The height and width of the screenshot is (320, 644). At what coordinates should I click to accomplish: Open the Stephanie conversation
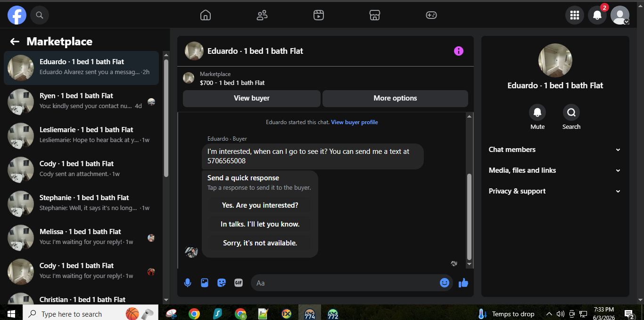tap(81, 204)
